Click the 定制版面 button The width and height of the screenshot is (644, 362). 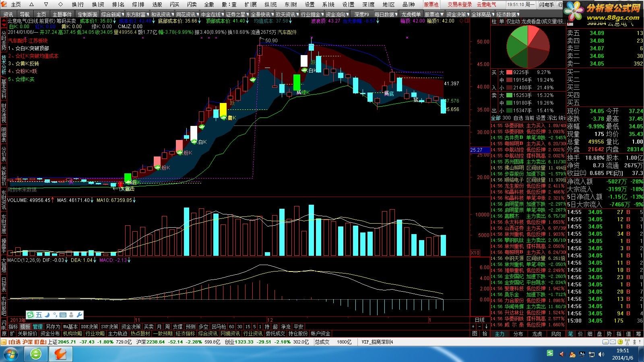point(87,14)
